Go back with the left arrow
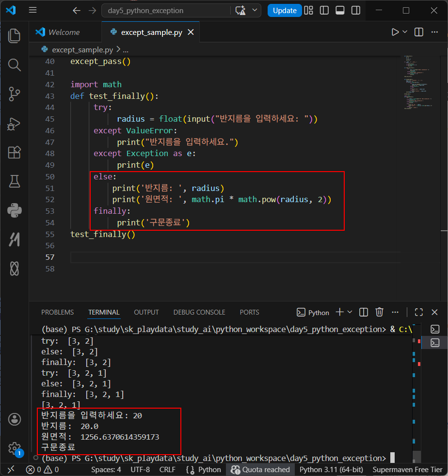 [77, 11]
